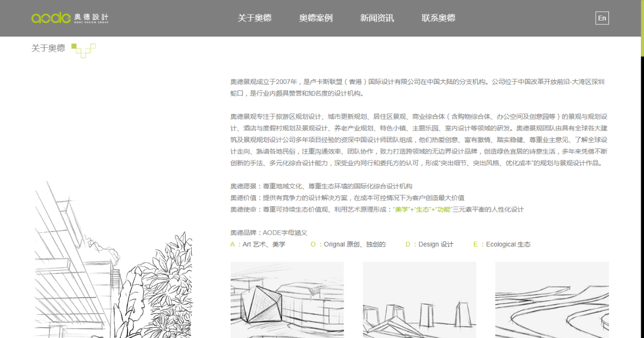Select the polyhedron sketch thumbnail
This screenshot has width=644, height=338.
click(287, 300)
